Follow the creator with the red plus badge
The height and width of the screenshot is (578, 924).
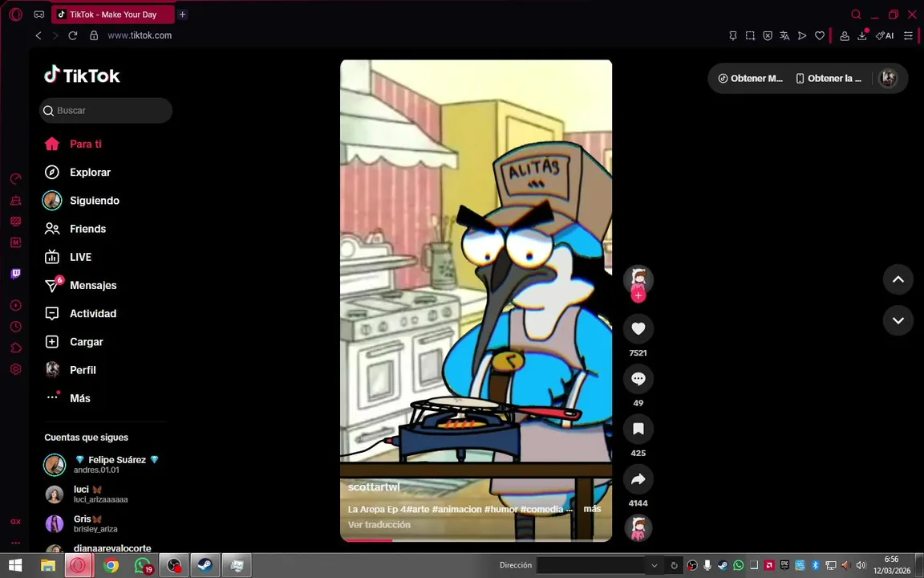tap(638, 295)
